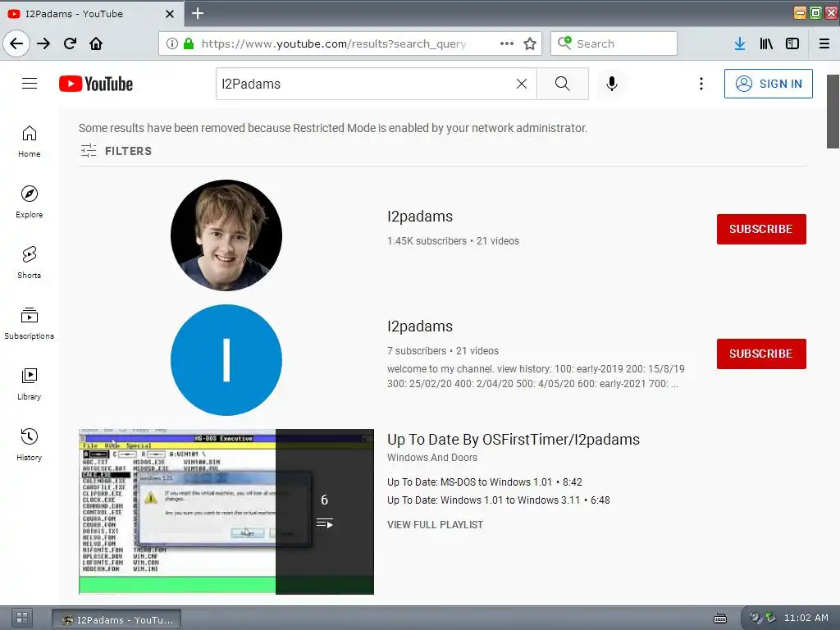Open the taskbar start menu button
This screenshot has height=630, width=840.
pyautogui.click(x=22, y=618)
